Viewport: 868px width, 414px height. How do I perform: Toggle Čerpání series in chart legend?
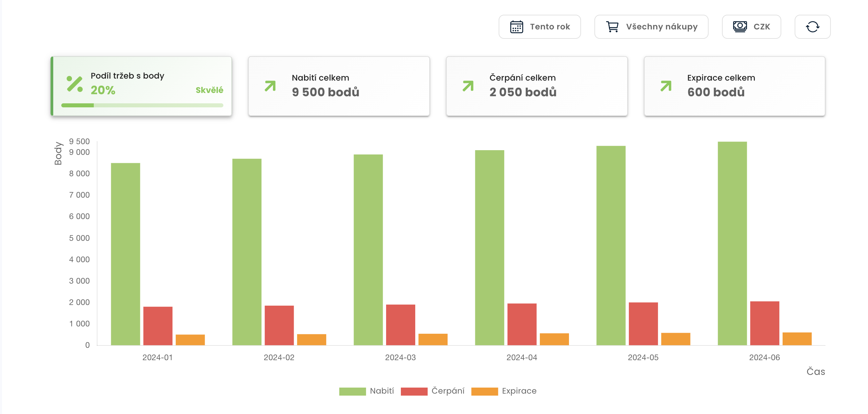432,391
